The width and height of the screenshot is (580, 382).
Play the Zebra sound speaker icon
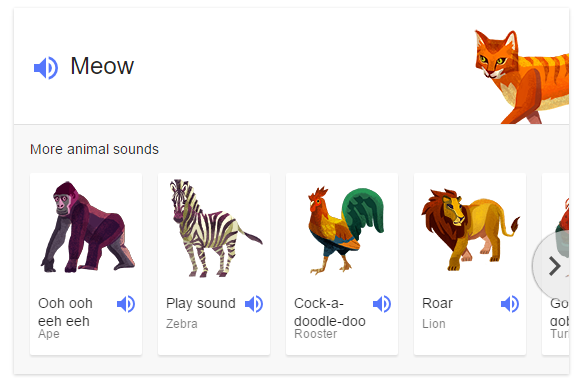pos(254,304)
